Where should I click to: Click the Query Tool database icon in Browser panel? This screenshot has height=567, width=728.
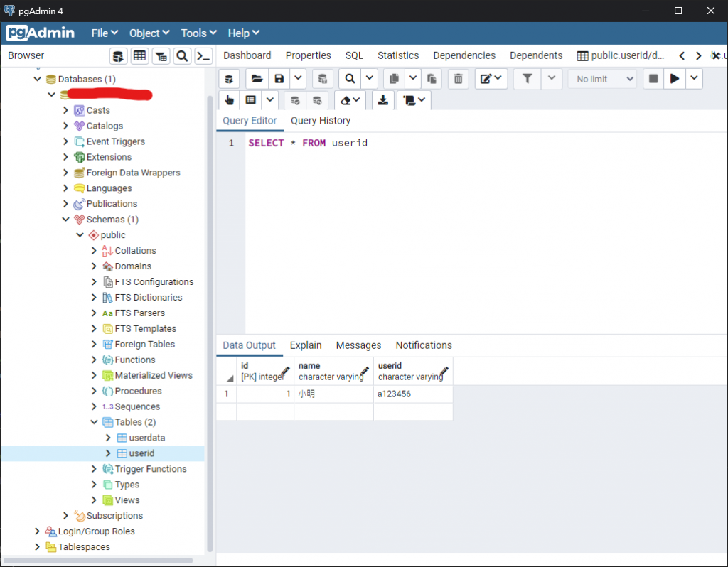118,56
